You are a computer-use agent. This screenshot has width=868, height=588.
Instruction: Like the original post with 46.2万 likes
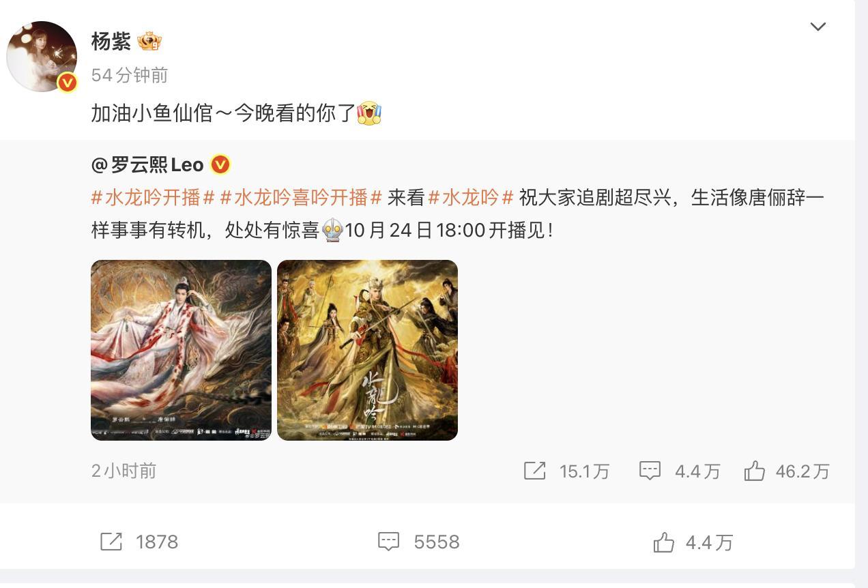pos(754,471)
